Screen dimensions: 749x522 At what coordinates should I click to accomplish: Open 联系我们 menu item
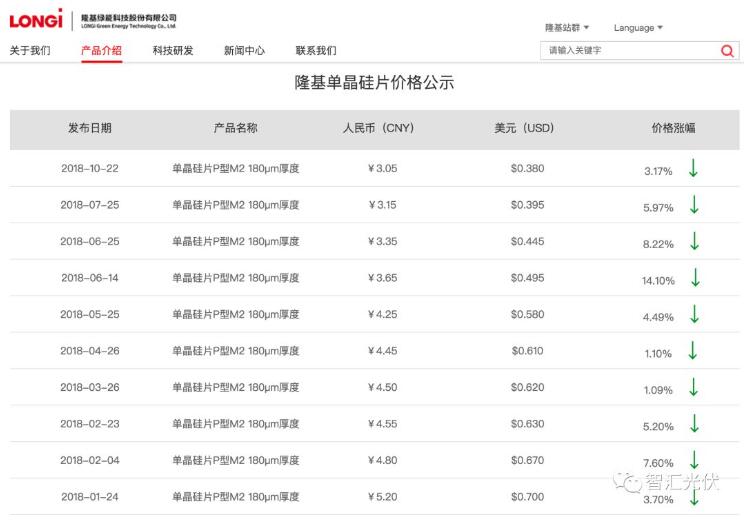pyautogui.click(x=316, y=51)
